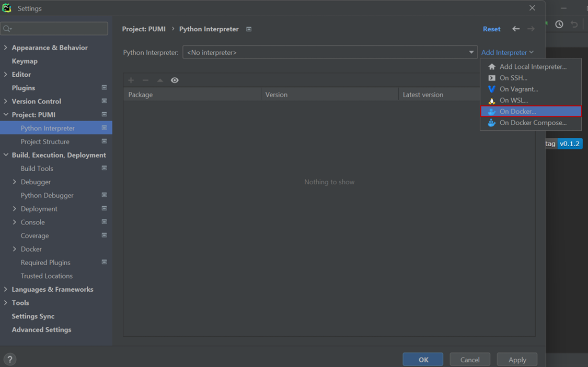Click the house icon for Add Local Interpreter
The width and height of the screenshot is (588, 367).
tap(492, 67)
